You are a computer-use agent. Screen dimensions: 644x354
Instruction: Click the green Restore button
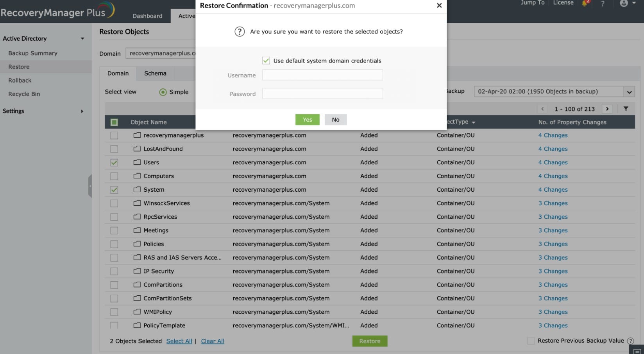(x=370, y=341)
